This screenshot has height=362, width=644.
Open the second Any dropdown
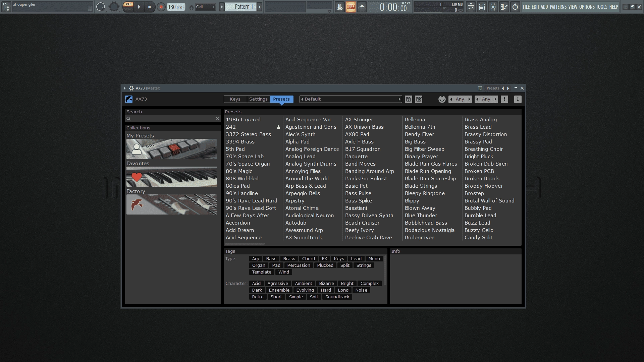point(486,99)
